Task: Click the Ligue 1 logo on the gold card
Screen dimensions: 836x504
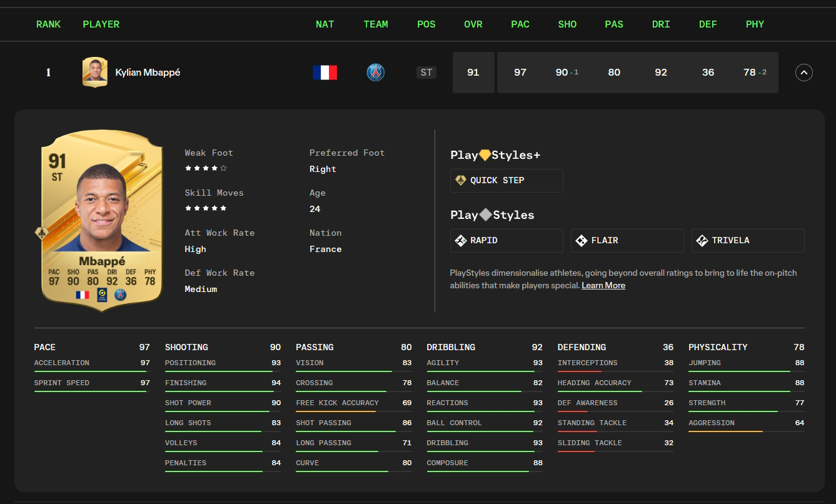Action: (x=101, y=295)
